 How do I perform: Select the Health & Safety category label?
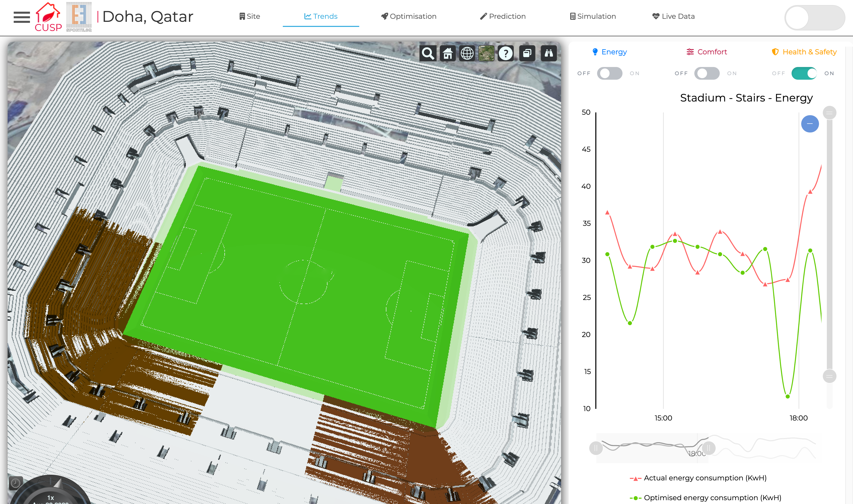804,52
